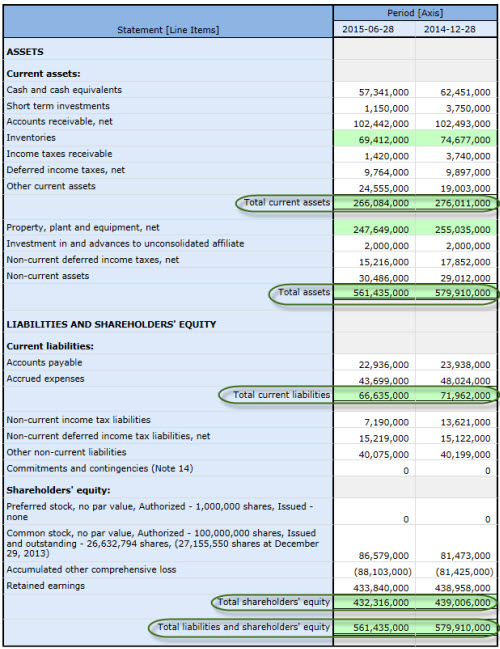This screenshot has width=500, height=649.
Task: Select Commitments and contingencies (Note 14) label
Action: pos(100,469)
